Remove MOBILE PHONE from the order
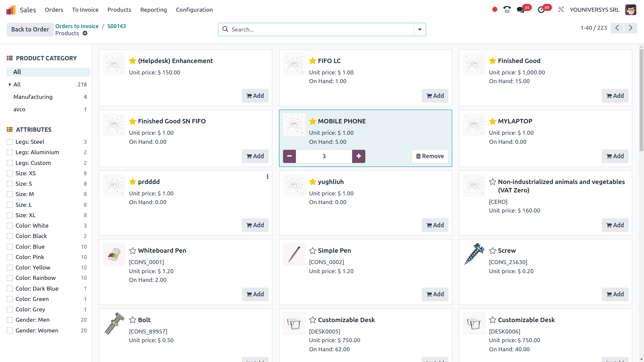Image resolution: width=644 pixels, height=362 pixels. click(430, 156)
